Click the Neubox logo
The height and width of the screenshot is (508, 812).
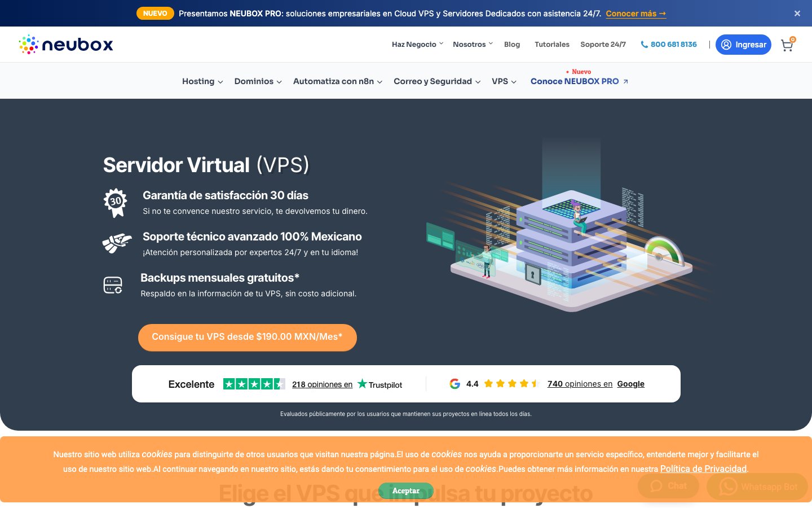click(66, 45)
